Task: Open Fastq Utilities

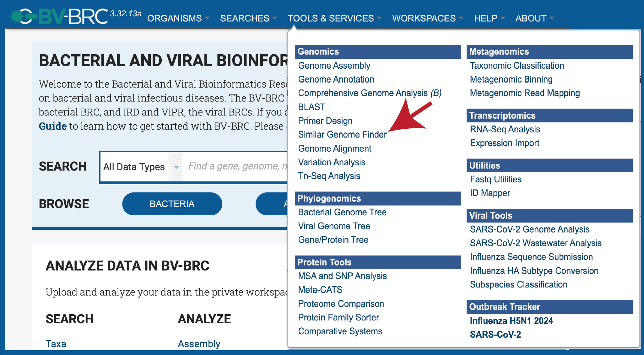Action: pyautogui.click(x=495, y=179)
